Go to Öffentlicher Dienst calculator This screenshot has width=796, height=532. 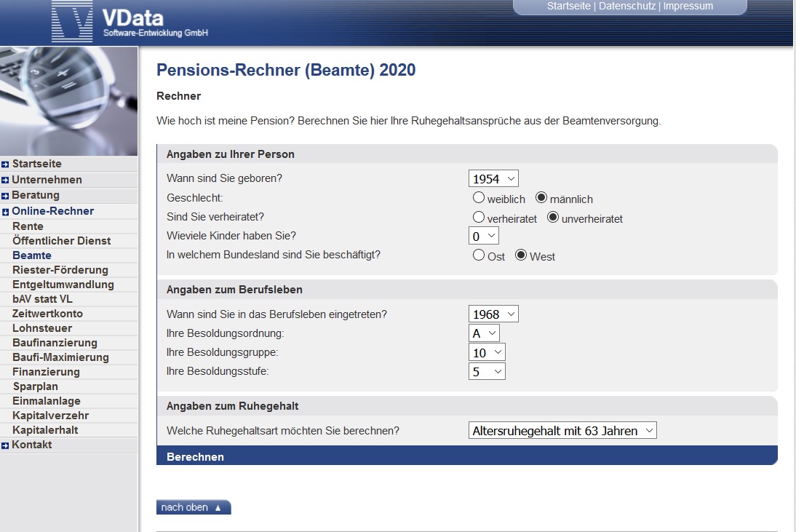pyautogui.click(x=61, y=241)
